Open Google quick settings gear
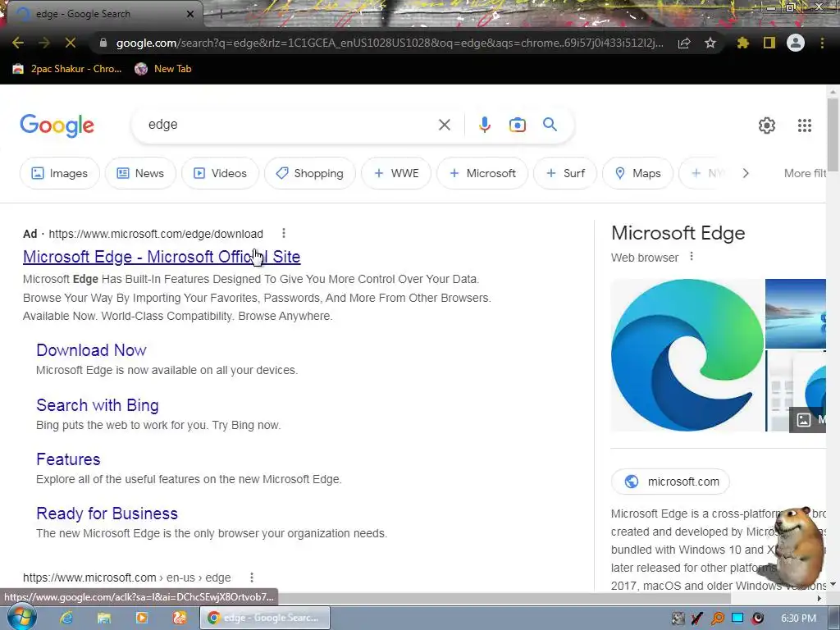The height and width of the screenshot is (630, 840). coord(767,126)
